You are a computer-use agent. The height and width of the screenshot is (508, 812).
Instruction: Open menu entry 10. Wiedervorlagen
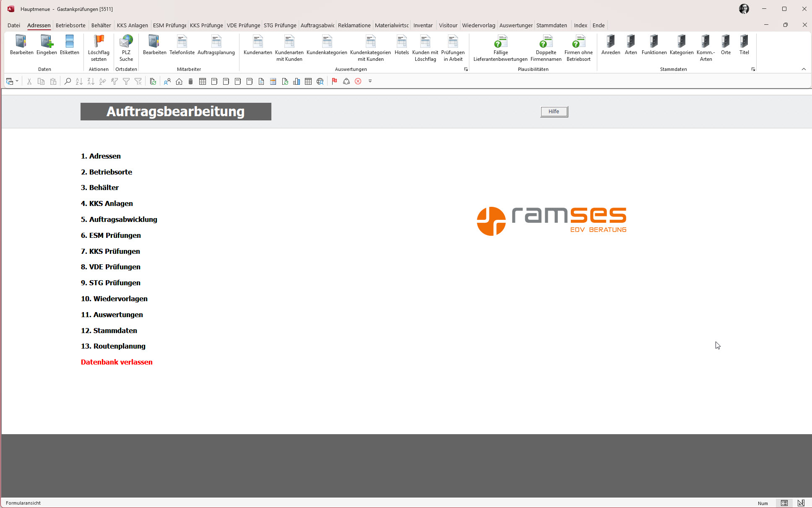(114, 299)
